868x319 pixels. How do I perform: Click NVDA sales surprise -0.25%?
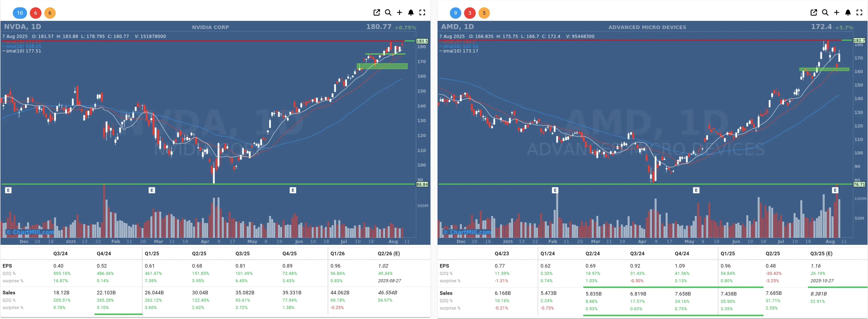tap(337, 308)
